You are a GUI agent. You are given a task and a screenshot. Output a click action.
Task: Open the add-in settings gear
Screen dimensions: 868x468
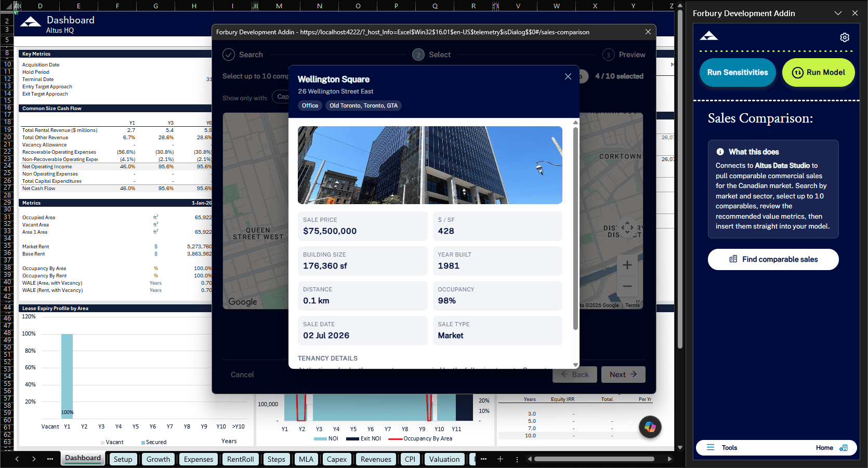pos(845,37)
